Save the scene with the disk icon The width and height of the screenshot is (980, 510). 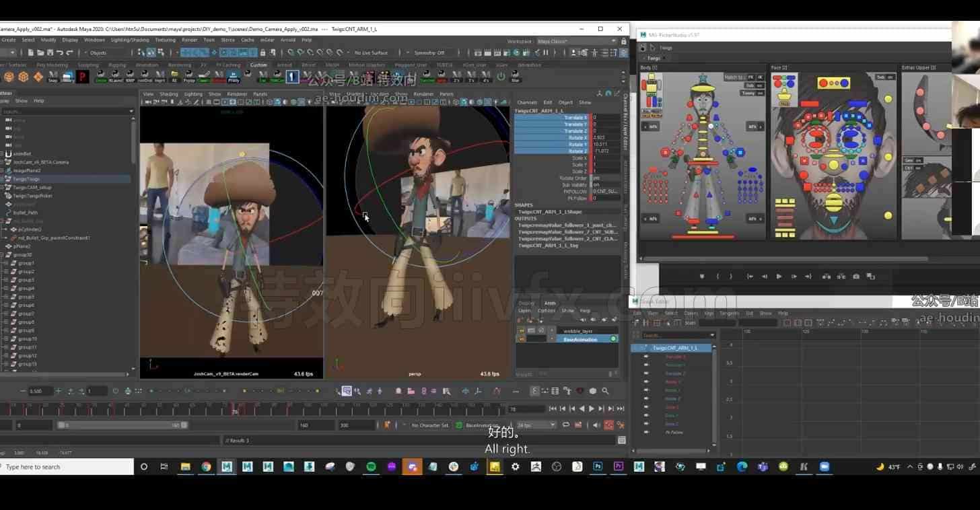[x=50, y=52]
